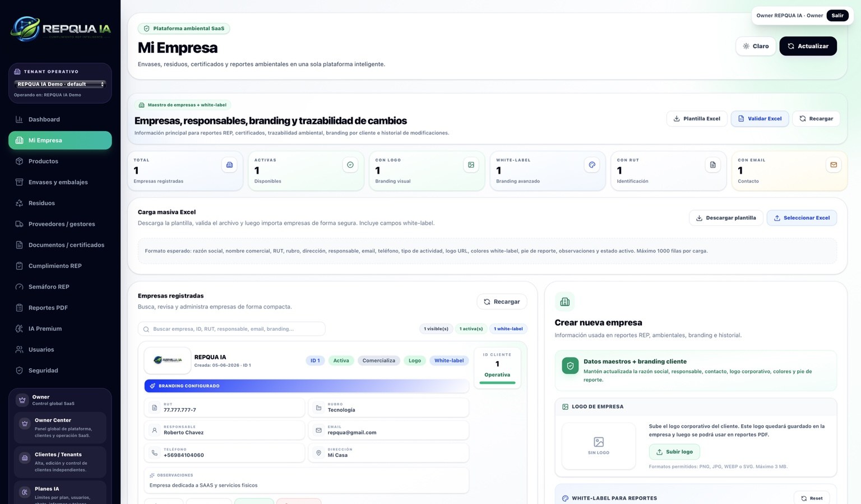The image size is (861, 504).
Task: Open Reportes PDF from the sidebar
Action: click(60, 308)
